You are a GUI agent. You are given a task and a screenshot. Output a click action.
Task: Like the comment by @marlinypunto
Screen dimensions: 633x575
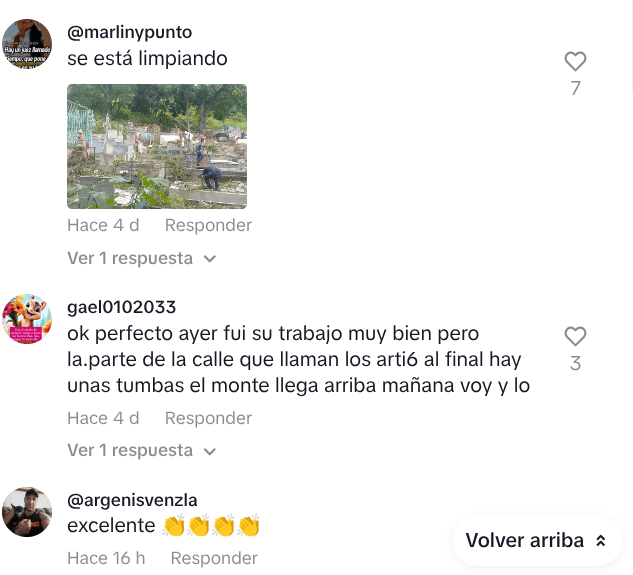coord(575,61)
